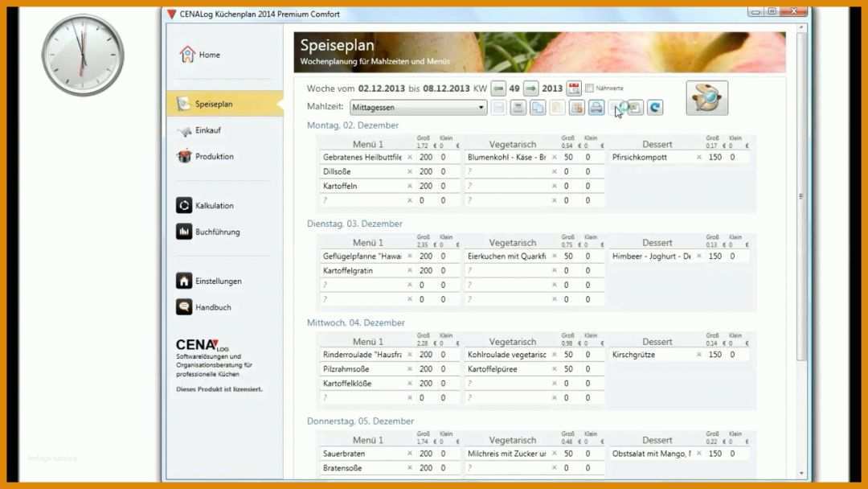
Task: Remove Kartoffelpüree with its X icon
Action: (554, 369)
